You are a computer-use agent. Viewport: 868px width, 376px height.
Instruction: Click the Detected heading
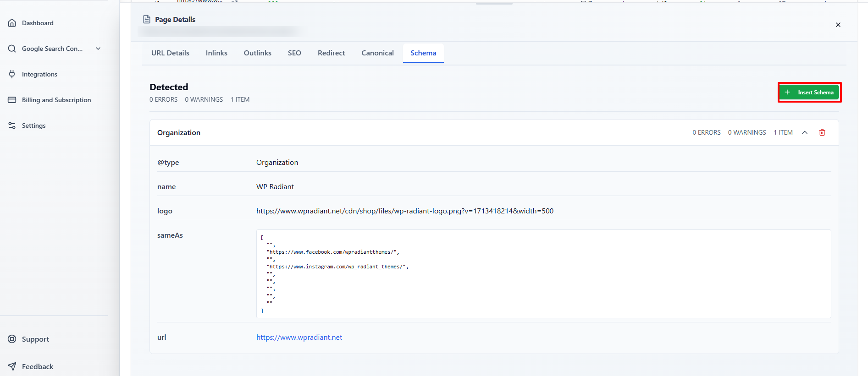click(x=169, y=87)
